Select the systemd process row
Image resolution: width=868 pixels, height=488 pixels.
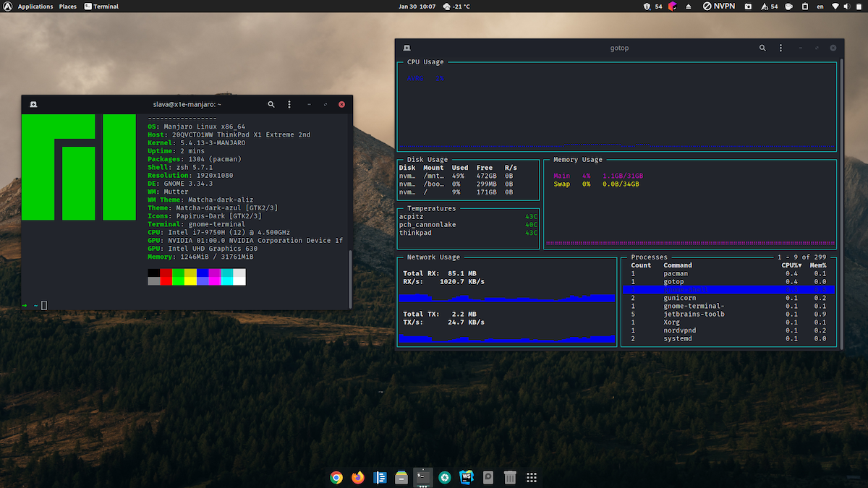[x=728, y=338]
